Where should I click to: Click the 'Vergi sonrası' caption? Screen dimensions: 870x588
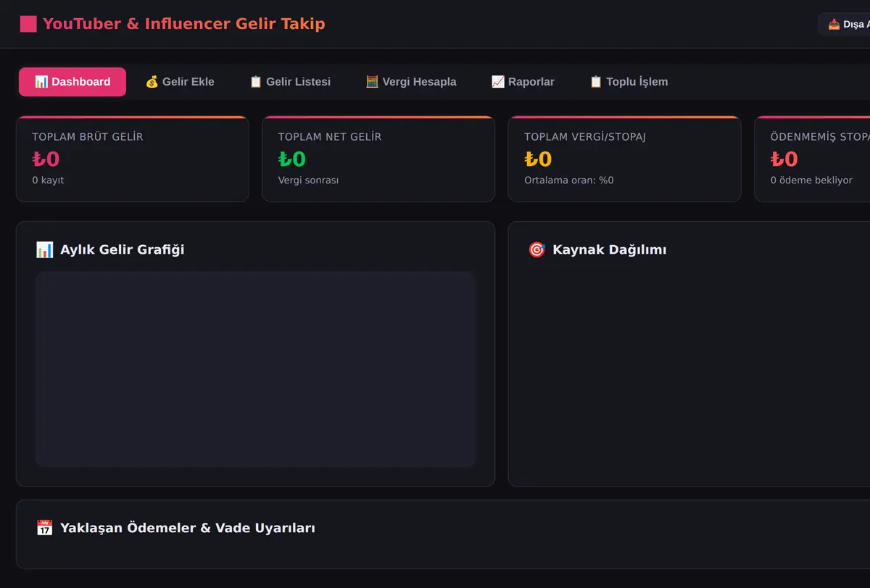coord(308,180)
